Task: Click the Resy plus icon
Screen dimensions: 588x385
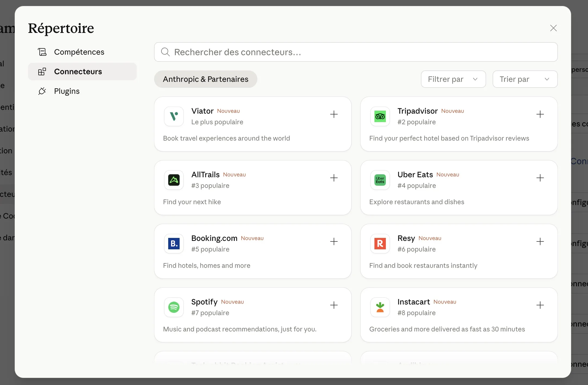Action: 540,241
